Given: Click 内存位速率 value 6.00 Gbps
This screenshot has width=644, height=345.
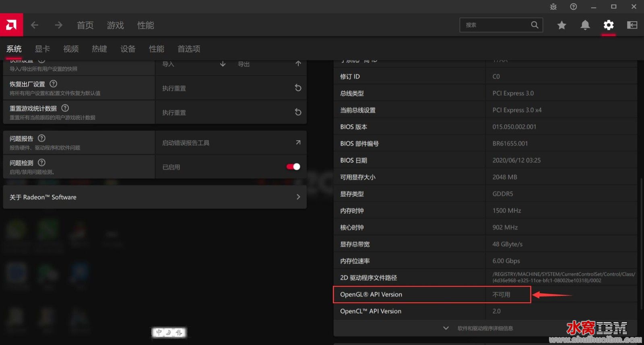Looking at the screenshot, I should coord(506,261).
